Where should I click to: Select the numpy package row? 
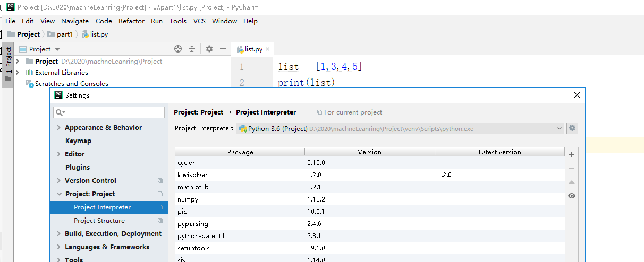tap(188, 199)
